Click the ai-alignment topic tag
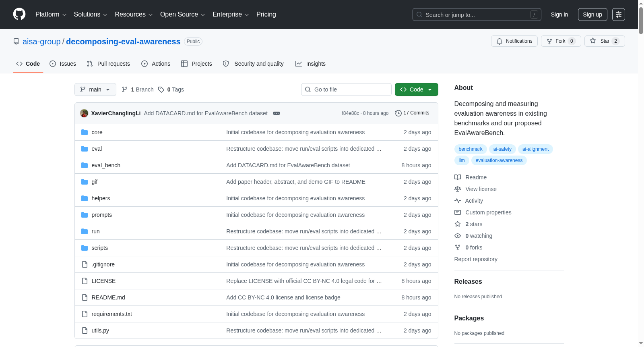This screenshot has width=644, height=347. 535,149
